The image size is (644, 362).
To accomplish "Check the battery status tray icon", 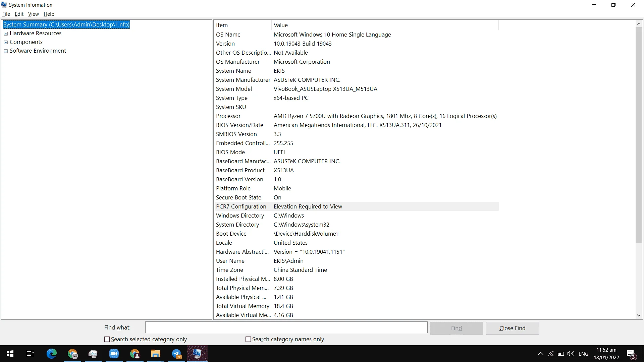I will coord(561,354).
